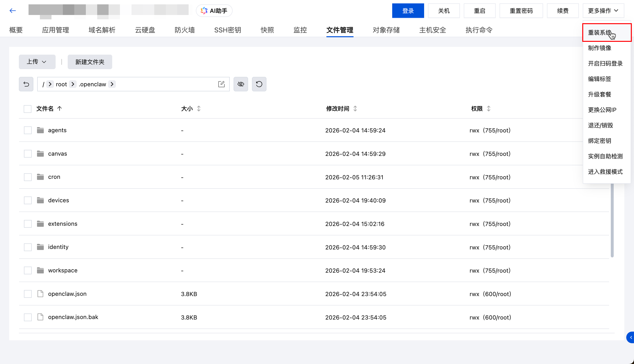Select all files using the header checkbox
This screenshot has width=634, height=364.
click(28, 109)
